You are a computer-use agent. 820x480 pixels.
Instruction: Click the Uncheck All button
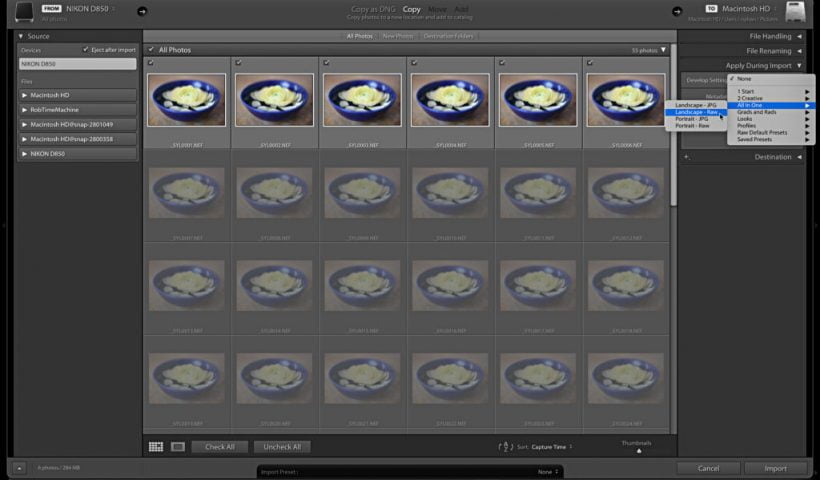282,447
